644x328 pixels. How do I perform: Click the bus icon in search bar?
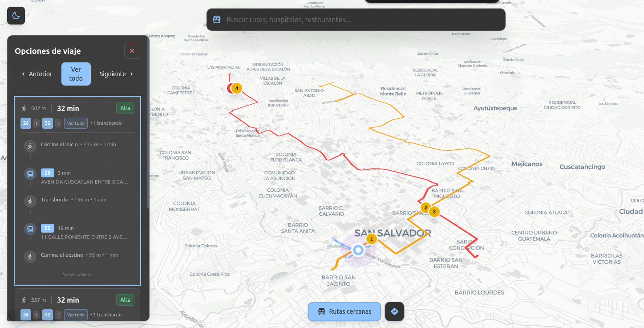click(217, 20)
